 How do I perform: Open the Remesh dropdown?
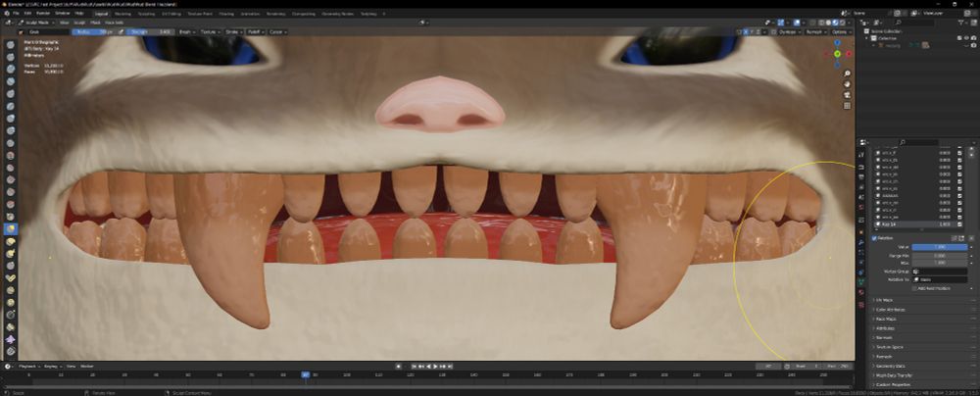tap(815, 31)
